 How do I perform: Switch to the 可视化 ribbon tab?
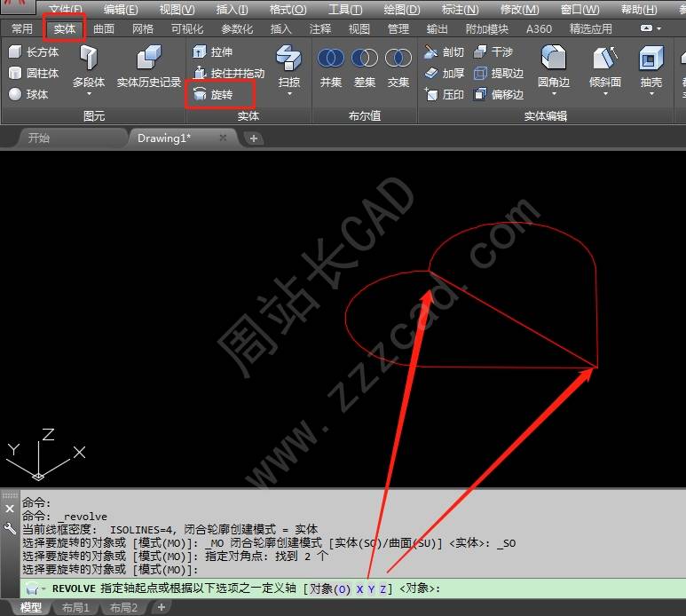pyautogui.click(x=187, y=29)
